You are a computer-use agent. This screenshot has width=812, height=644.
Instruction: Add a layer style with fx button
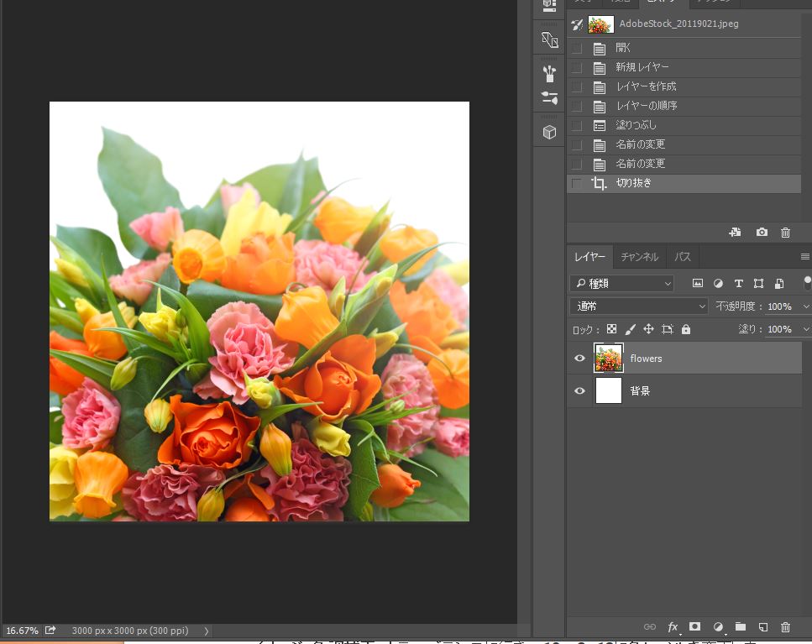[673, 627]
